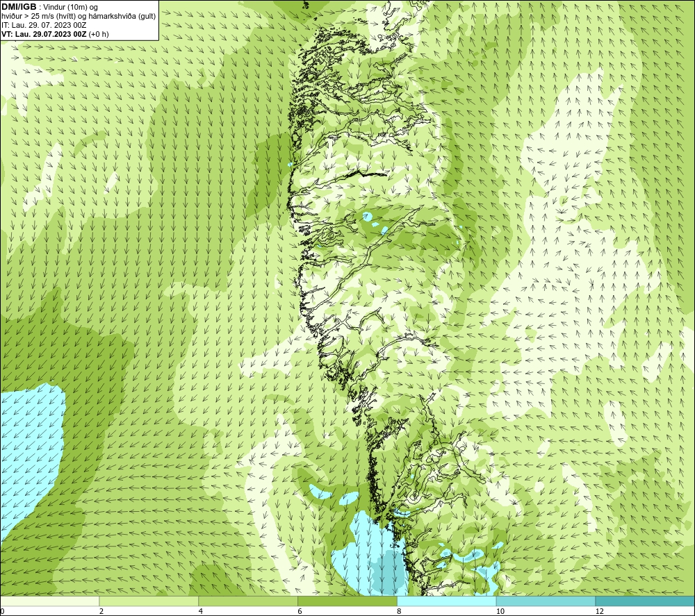
Task: Click the 6–8 m/s dark green band
Action: click(x=347, y=601)
